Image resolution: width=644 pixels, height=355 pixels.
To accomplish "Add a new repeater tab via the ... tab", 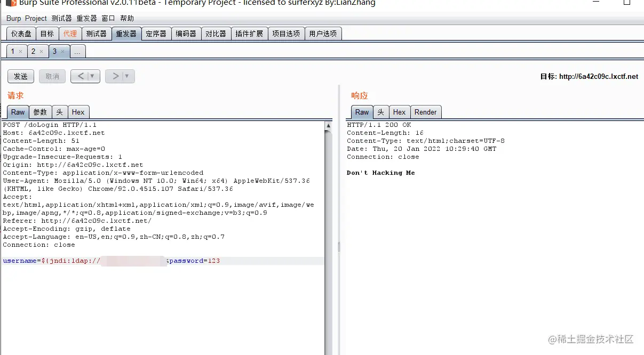I will (77, 52).
